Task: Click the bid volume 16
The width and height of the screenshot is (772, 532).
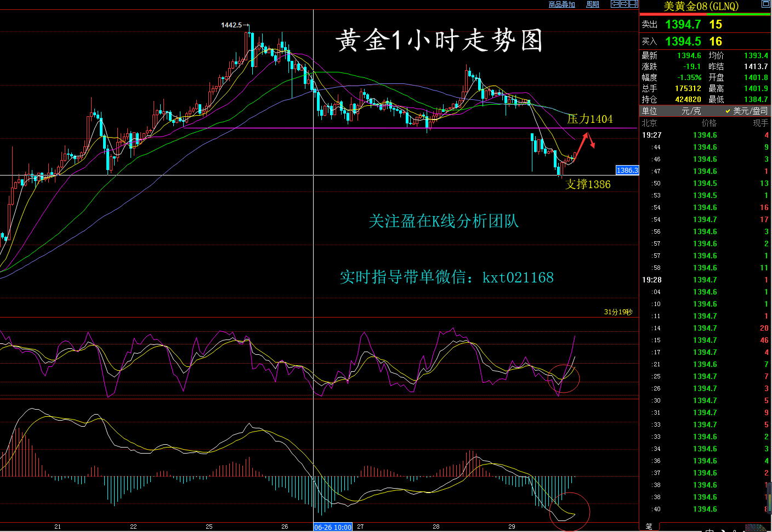Action: click(716, 42)
